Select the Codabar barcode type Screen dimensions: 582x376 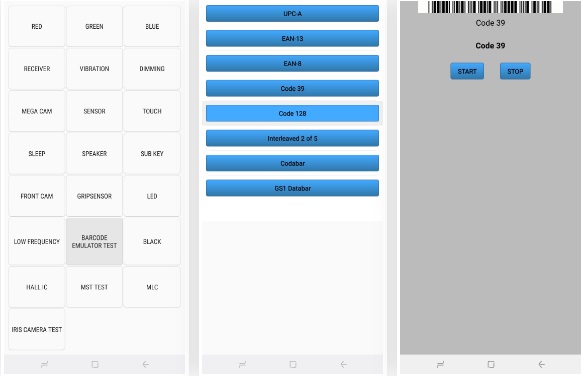pyautogui.click(x=292, y=163)
